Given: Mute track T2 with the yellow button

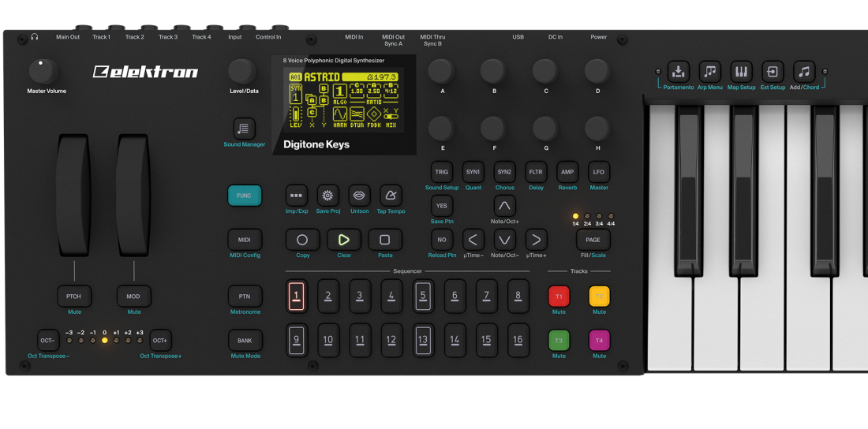Looking at the screenshot, I should pos(599,297).
